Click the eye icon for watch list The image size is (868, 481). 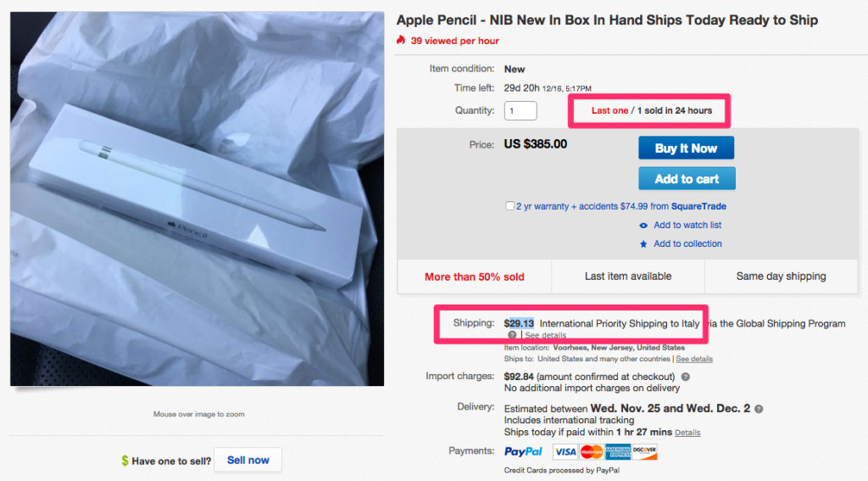point(644,226)
